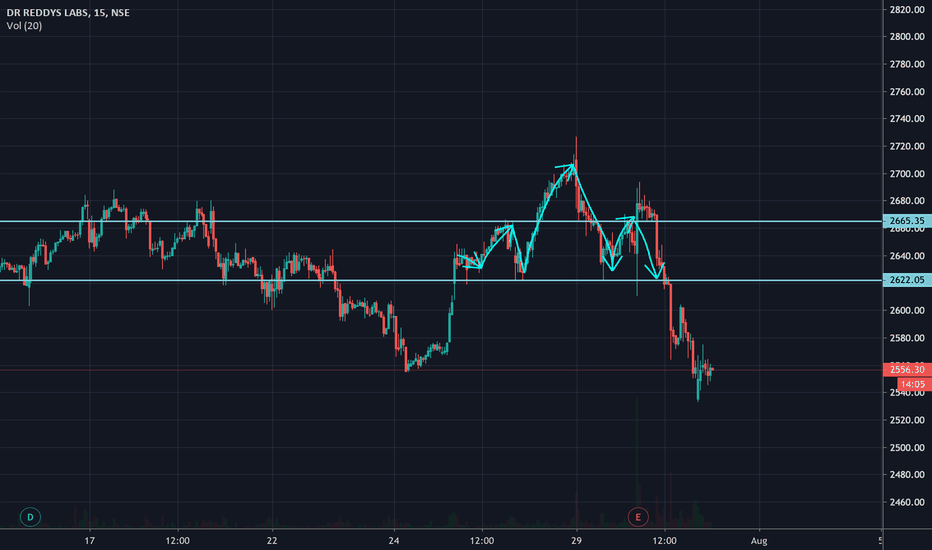This screenshot has height=550, width=932.
Task: Click the date label 22 on time axis
Action: (272, 540)
